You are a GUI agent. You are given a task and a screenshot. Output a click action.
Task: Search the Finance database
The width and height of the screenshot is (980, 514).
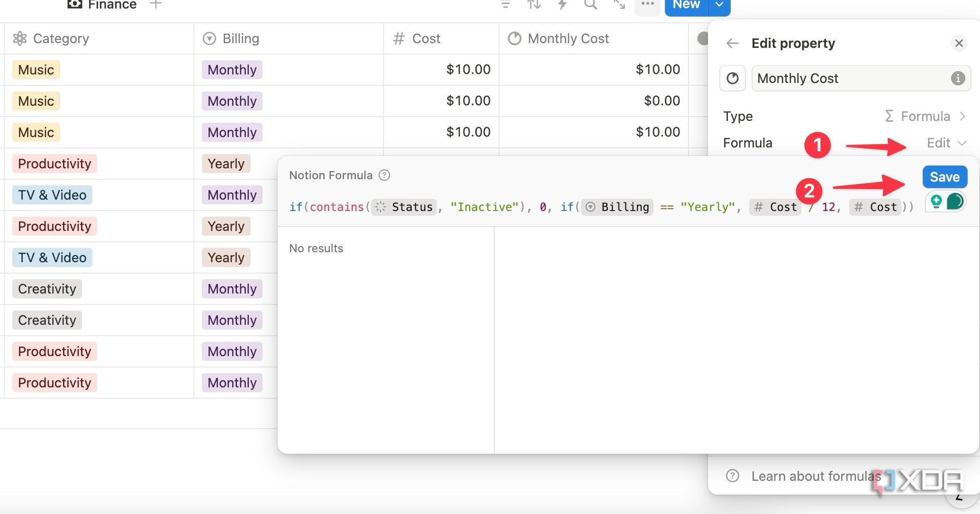pos(590,5)
